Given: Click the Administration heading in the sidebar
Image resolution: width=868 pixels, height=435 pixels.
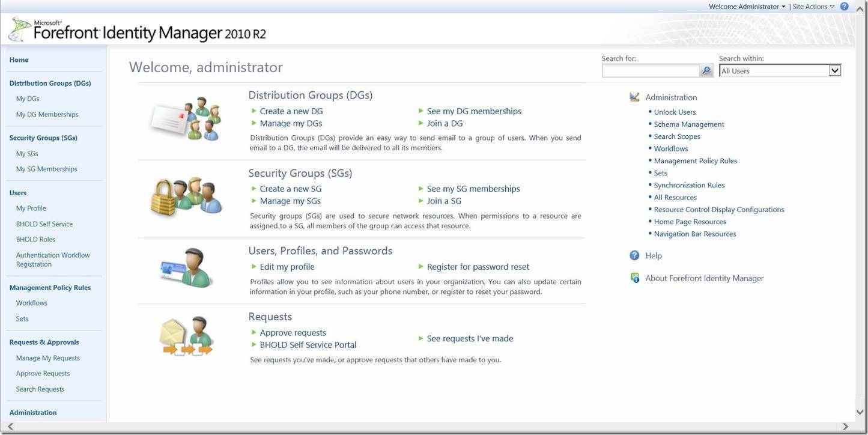Looking at the screenshot, I should (33, 412).
